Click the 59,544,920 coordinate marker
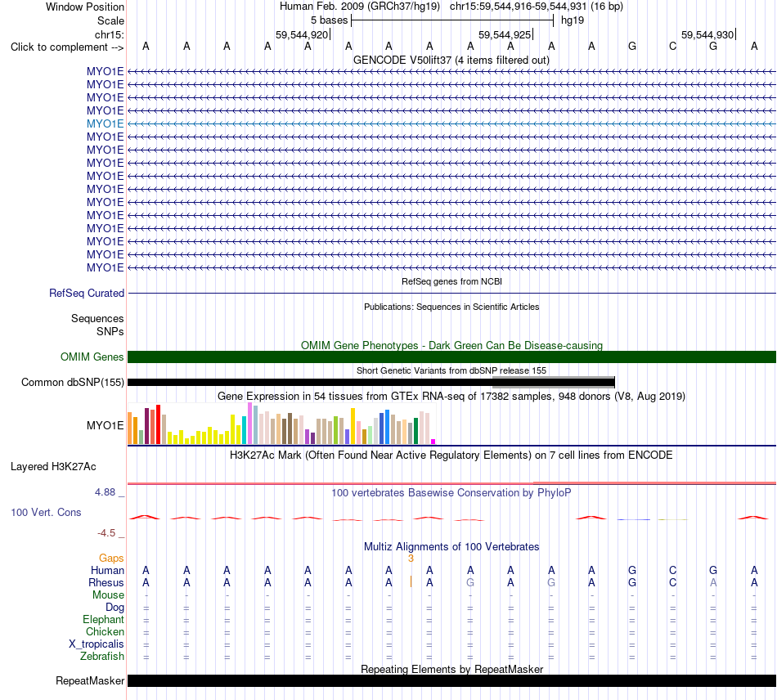 tap(302, 34)
